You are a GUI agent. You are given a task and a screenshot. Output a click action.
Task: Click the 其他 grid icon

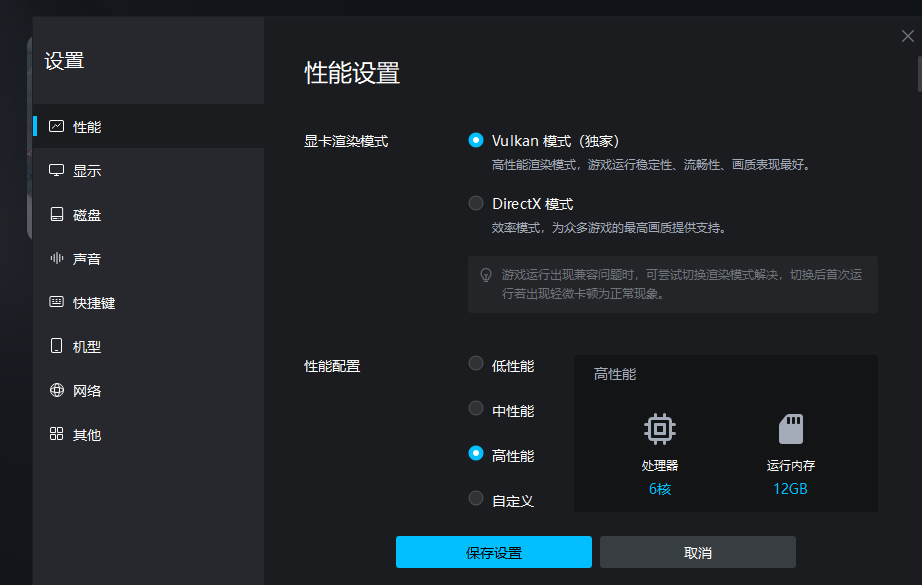[x=56, y=434]
